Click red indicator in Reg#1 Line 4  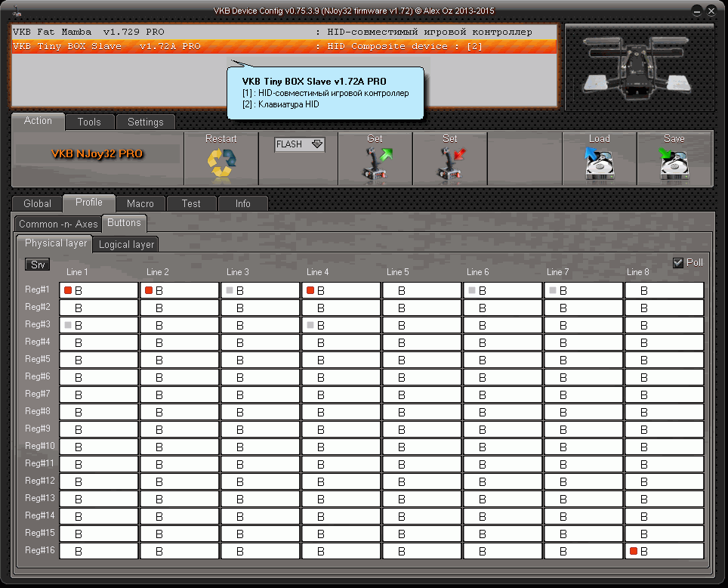[310, 290]
